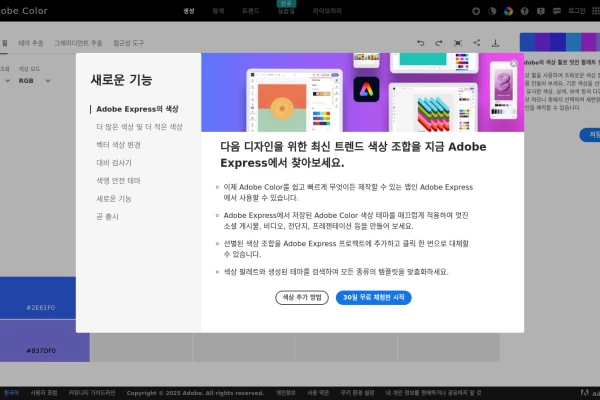The image size is (600, 400).
Task: Select the 트렌드 top navigation tab
Action: point(251,11)
